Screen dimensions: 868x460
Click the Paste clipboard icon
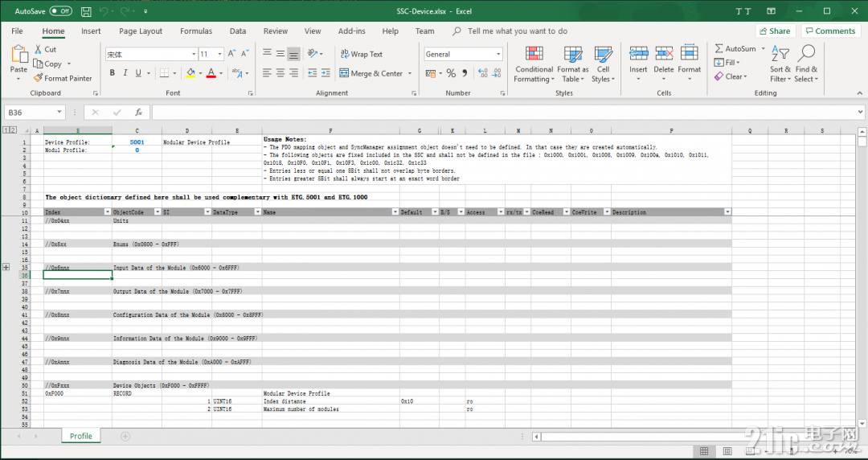(x=18, y=55)
